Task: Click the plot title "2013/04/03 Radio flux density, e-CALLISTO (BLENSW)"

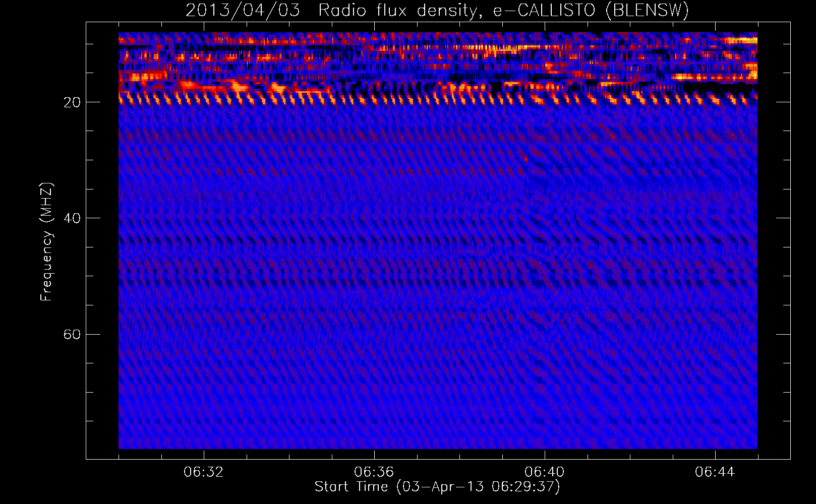Action: (437, 10)
